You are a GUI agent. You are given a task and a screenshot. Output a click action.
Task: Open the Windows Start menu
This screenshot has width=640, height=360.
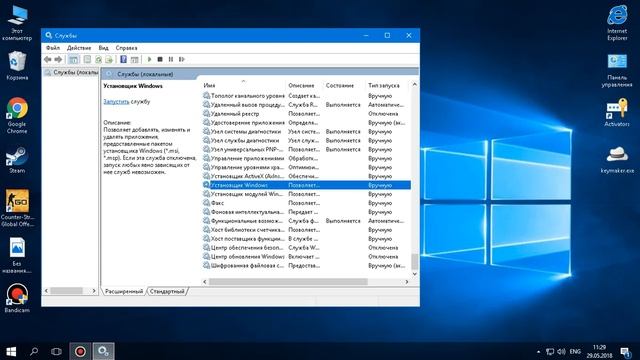11,351
